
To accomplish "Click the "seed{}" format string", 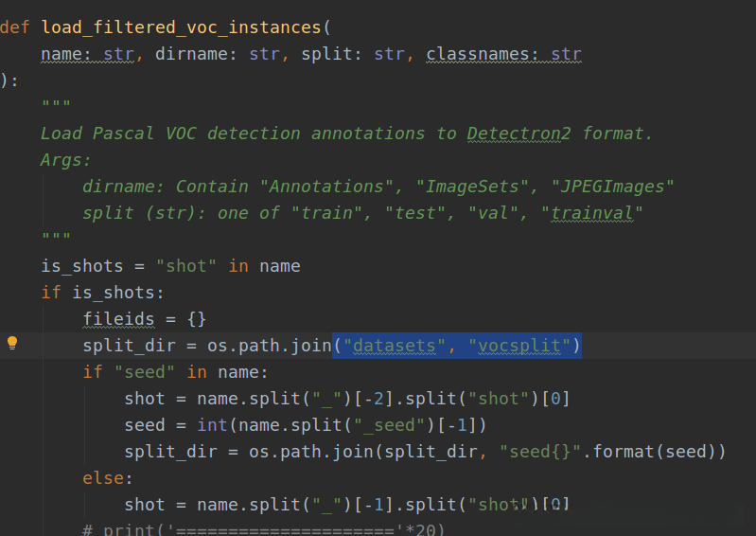I will point(540,452).
